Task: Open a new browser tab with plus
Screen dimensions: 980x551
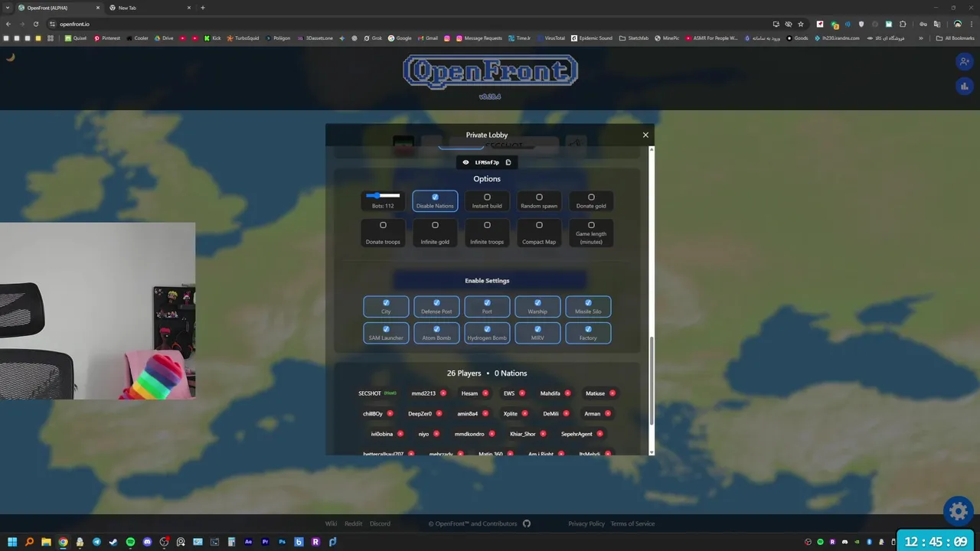Action: [203, 8]
